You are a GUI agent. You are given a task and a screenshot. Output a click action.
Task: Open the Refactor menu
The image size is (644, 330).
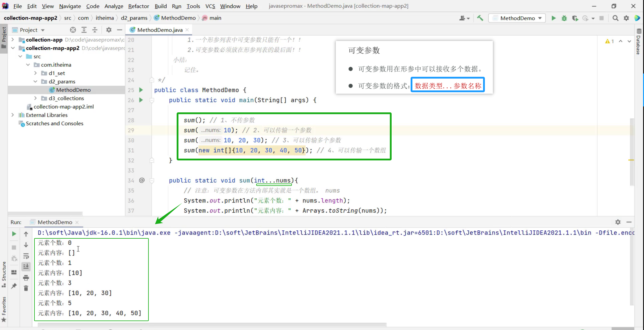coord(138,6)
